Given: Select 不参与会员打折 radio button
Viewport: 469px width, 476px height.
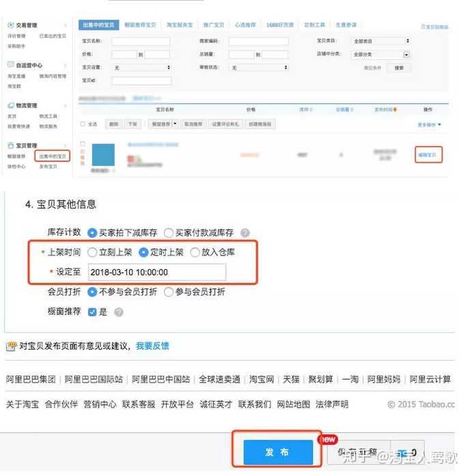Looking at the screenshot, I should pos(92,292).
